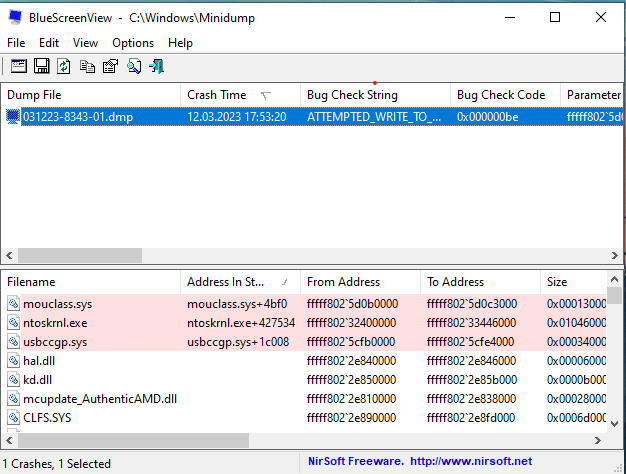Click the Find toolbar icon
The height and width of the screenshot is (474, 626).
[x=134, y=66]
